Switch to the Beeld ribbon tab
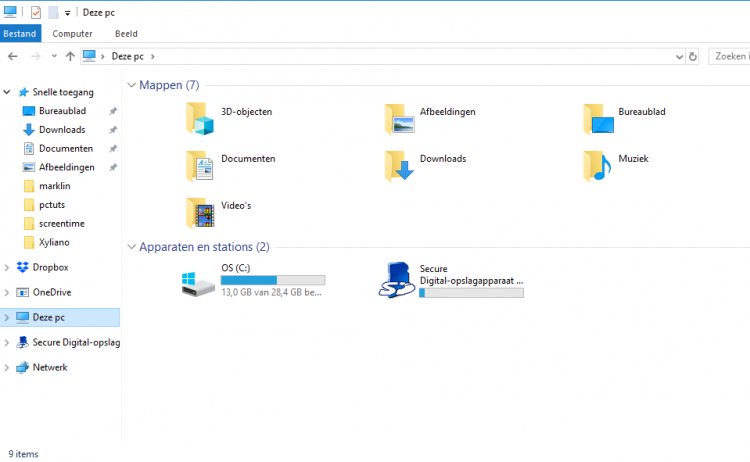 pyautogui.click(x=126, y=34)
